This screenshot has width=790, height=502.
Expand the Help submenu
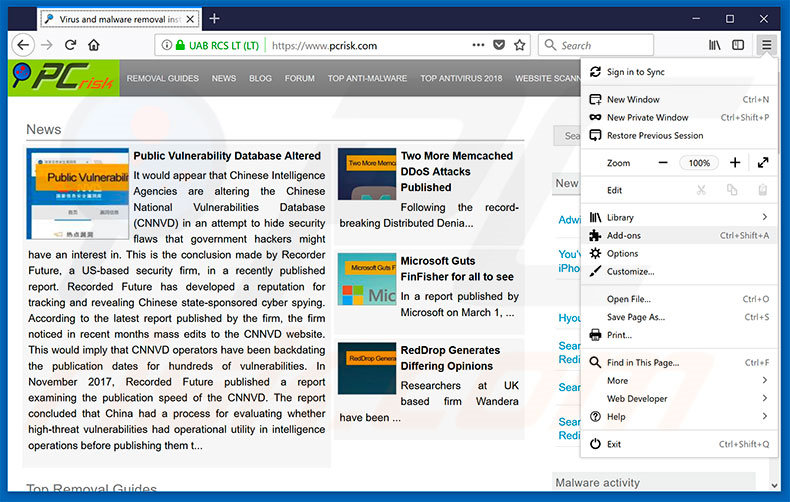(x=764, y=416)
